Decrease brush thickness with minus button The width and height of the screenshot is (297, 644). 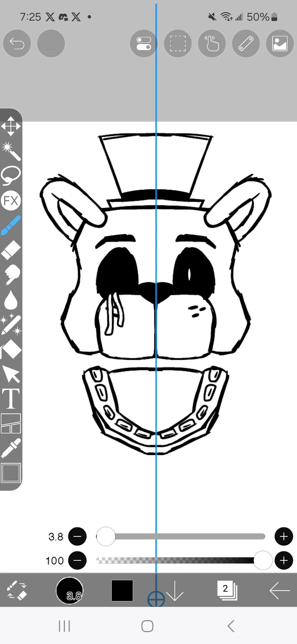coord(77,537)
